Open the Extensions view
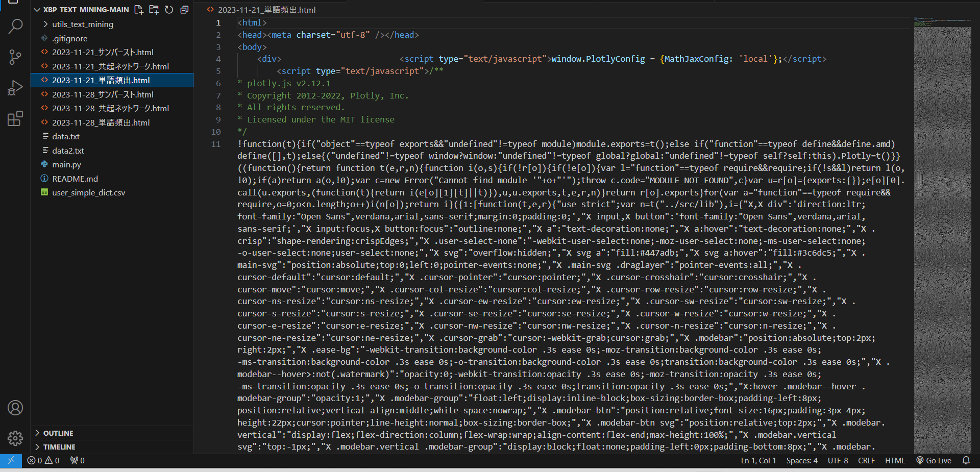Image resolution: width=980 pixels, height=472 pixels. (15, 118)
